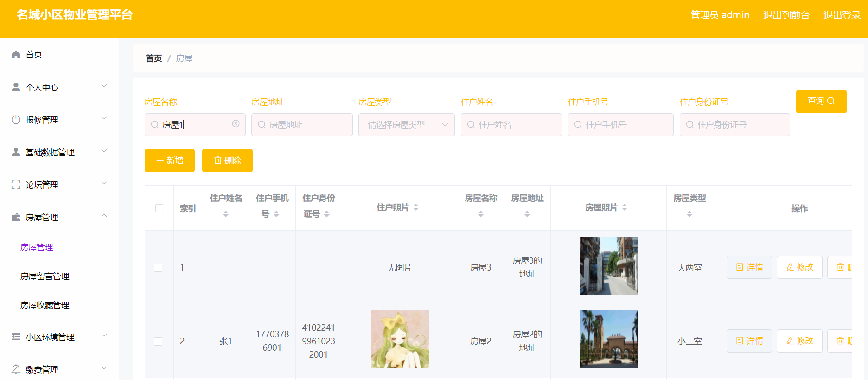
Task: Click the power icon beside 报修管理
Action: (x=16, y=120)
